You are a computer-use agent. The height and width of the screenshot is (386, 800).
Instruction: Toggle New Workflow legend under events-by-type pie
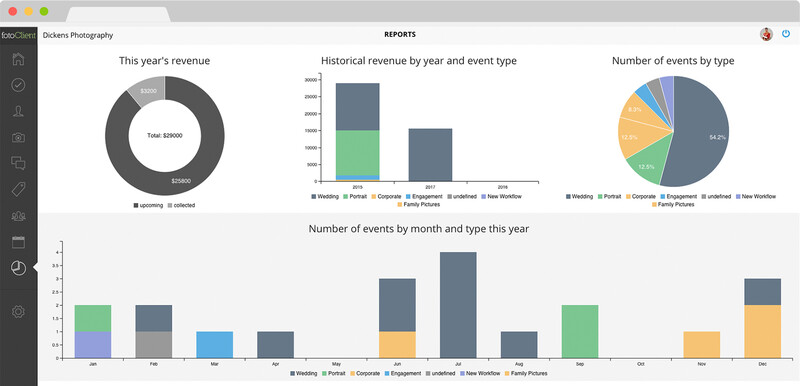756,196
